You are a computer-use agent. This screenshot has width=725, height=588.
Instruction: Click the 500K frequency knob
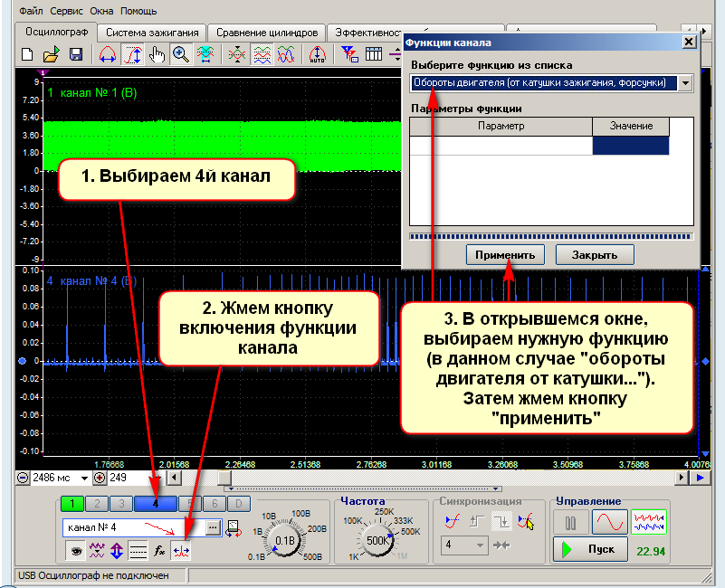coord(377,540)
